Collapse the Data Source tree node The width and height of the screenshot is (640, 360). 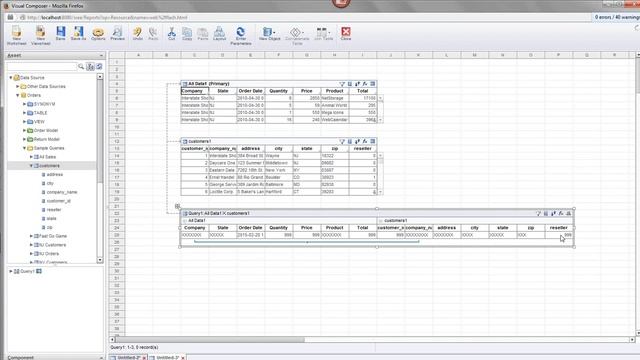(11, 78)
